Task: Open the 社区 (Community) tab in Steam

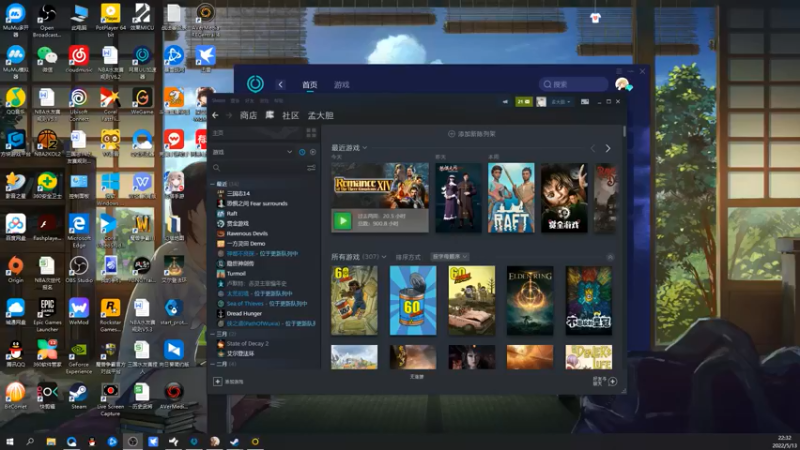Action: pos(291,115)
